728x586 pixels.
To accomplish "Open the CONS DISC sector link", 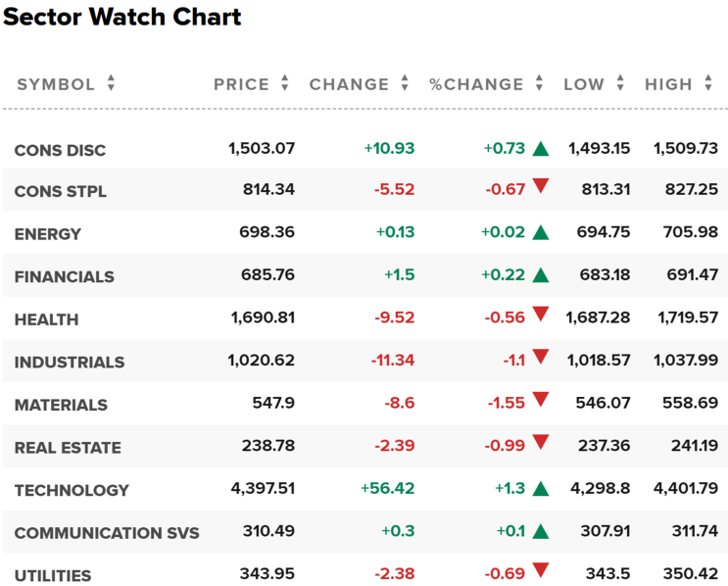I will [x=60, y=150].
